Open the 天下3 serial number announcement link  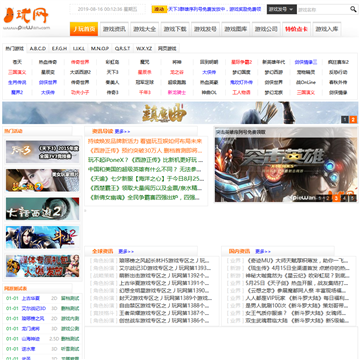point(214,9)
